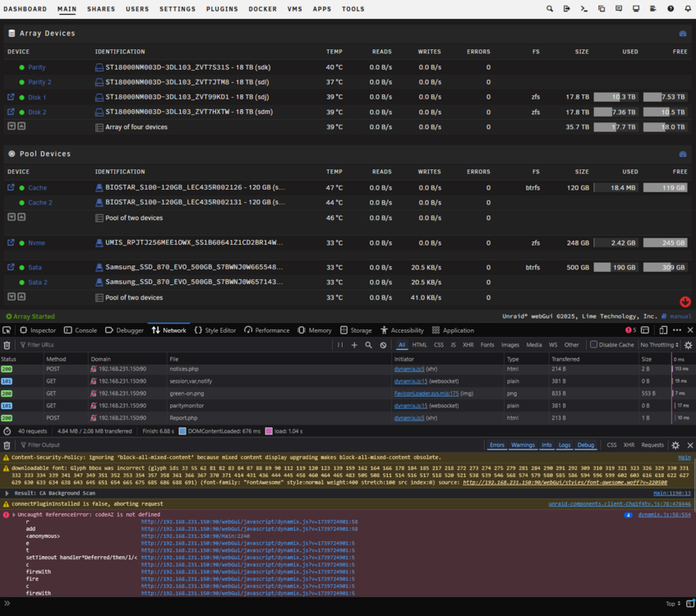This screenshot has width=696, height=616.
Task: Click Sata pool used bar 190 GB
Action: 615,267
